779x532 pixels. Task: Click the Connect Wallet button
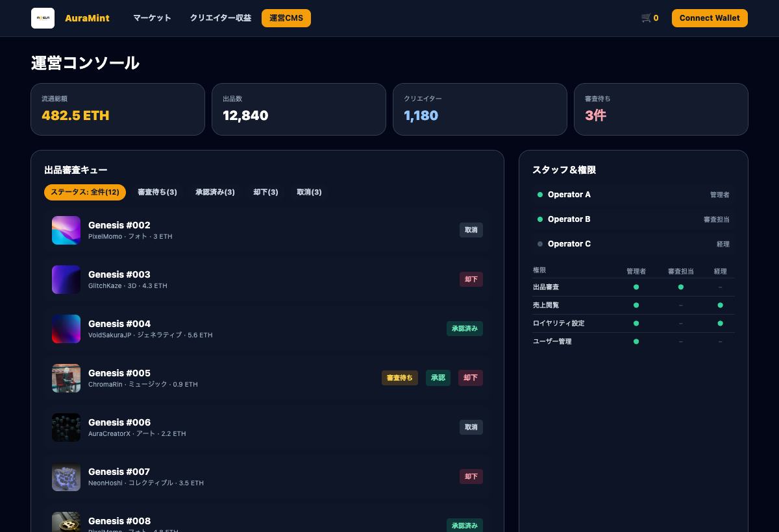pos(710,18)
